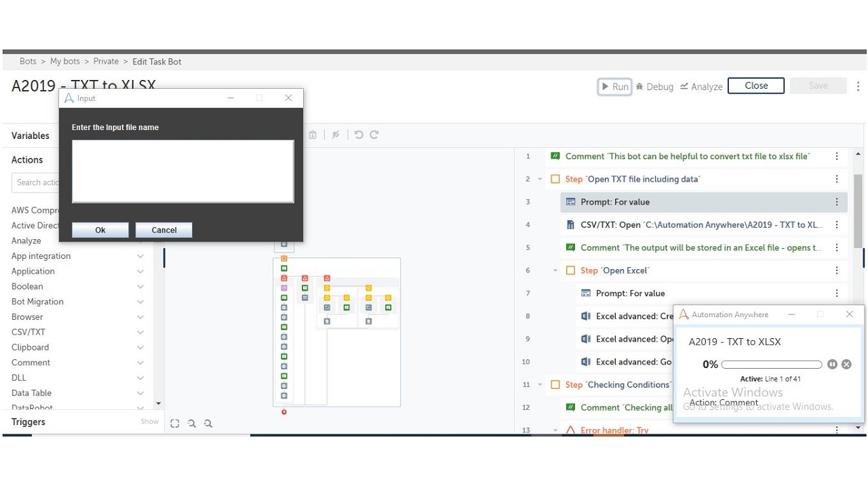Go to Bots in the breadcrumb
This screenshot has width=868, height=488.
28,61
